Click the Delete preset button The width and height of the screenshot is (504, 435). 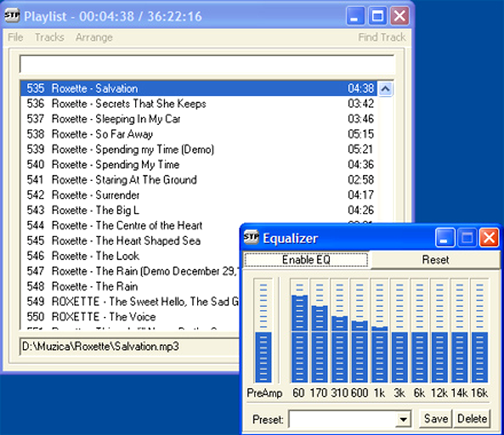[x=472, y=419]
